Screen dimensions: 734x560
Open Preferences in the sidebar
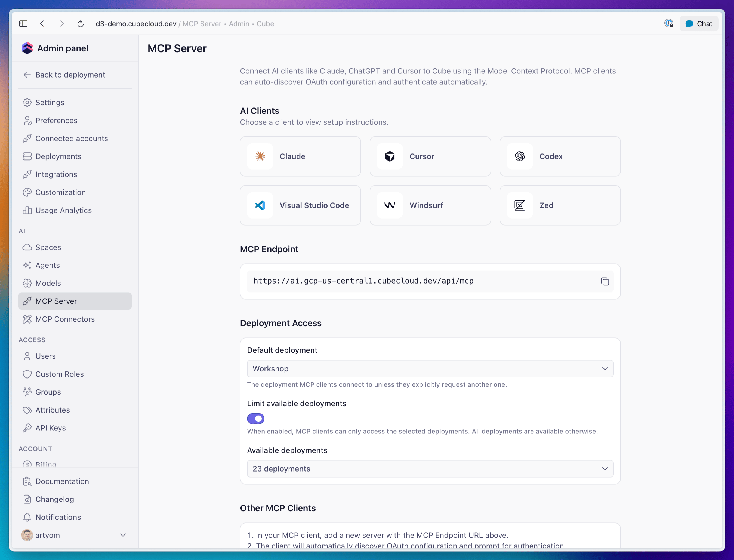pyautogui.click(x=75, y=120)
